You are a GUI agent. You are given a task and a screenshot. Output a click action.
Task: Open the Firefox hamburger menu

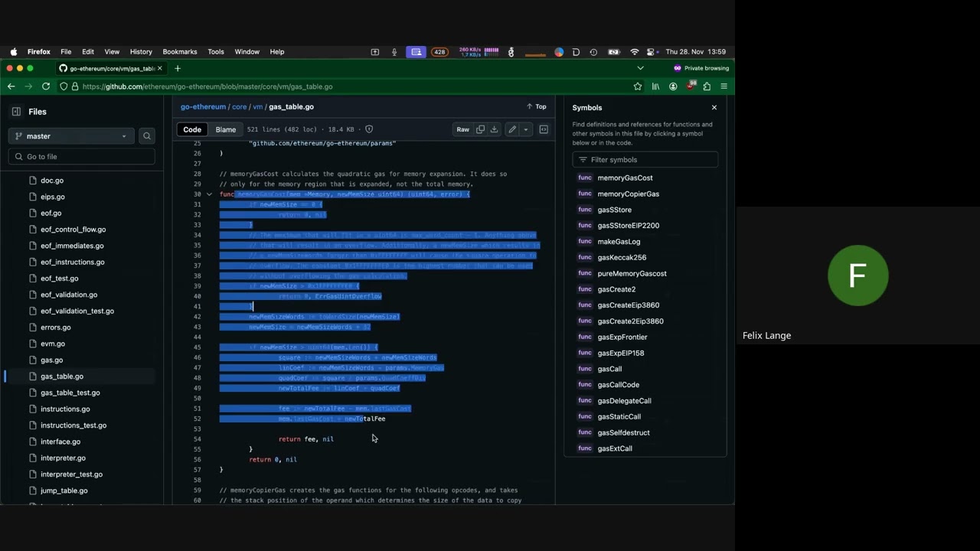(x=724, y=86)
